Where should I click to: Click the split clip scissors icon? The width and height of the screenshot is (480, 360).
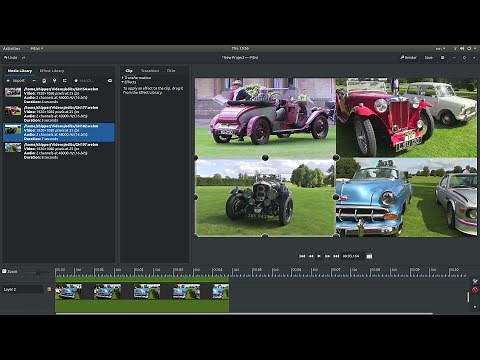click(475, 282)
